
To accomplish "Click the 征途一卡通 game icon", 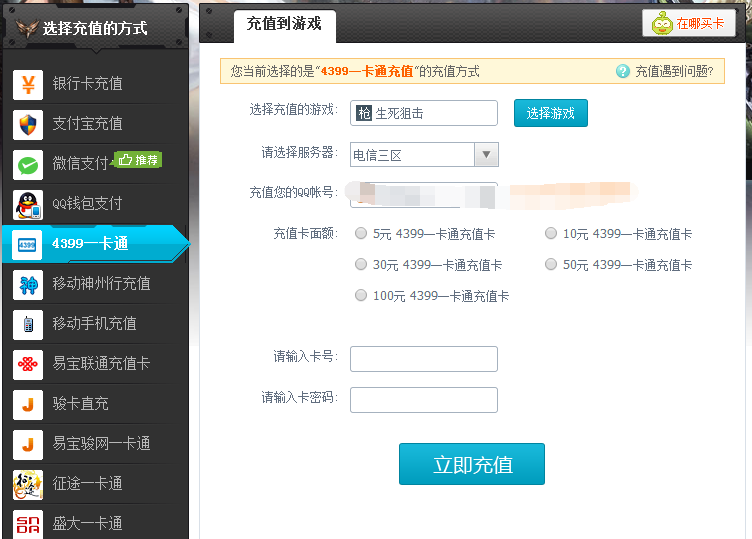I will pos(28,485).
